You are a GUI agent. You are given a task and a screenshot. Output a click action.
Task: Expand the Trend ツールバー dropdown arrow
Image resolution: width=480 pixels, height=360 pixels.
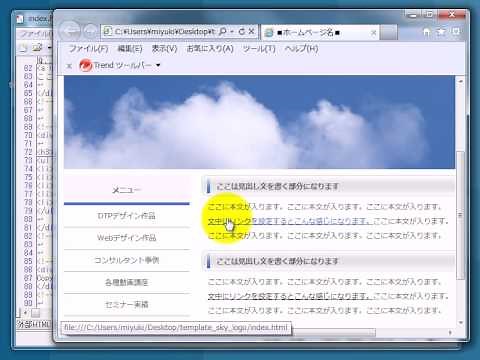click(x=158, y=65)
